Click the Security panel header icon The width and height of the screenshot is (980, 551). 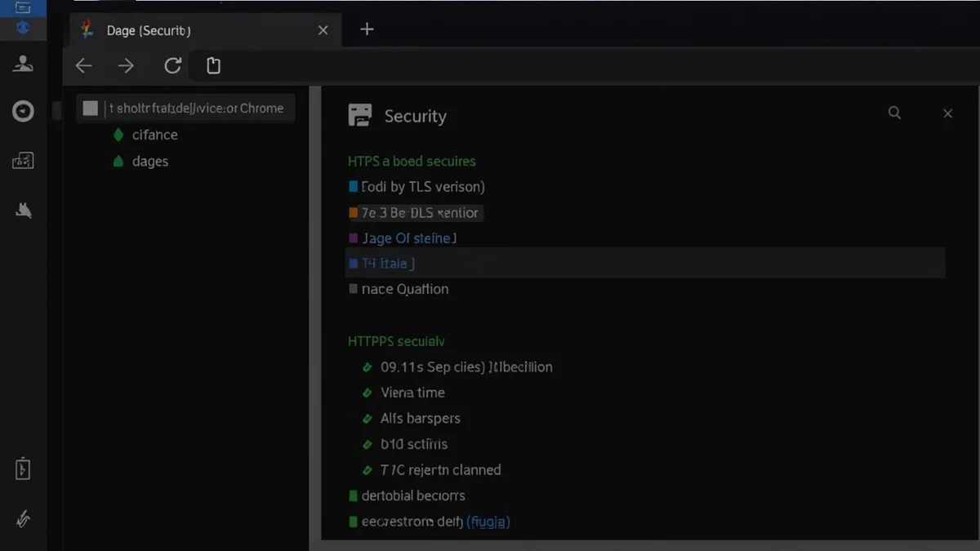359,115
